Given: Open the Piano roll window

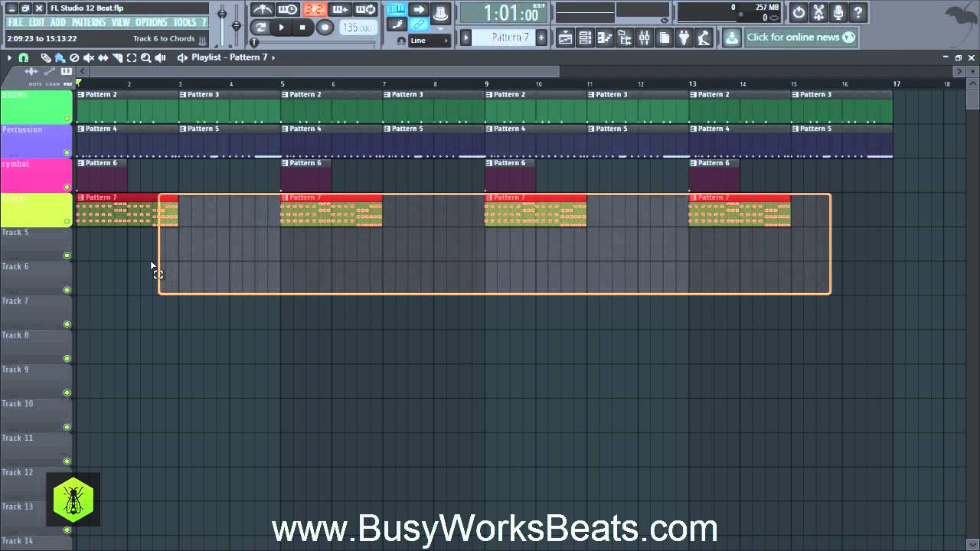Looking at the screenshot, I should click(605, 37).
